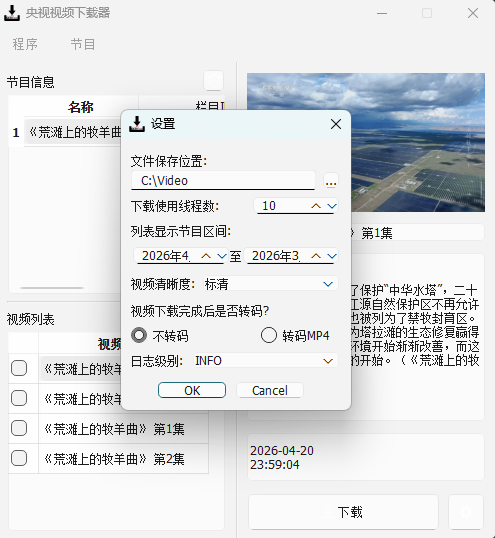Select the 《荒滩上的牧羊曲》 第2集 list row text
This screenshot has width=495, height=538.
point(114,459)
